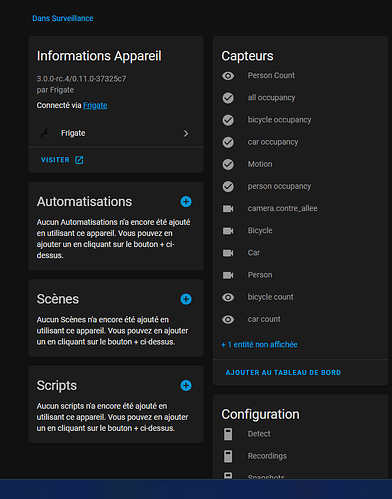This screenshot has width=392, height=499.
Task: Click the VISITER button
Action: coord(62,160)
